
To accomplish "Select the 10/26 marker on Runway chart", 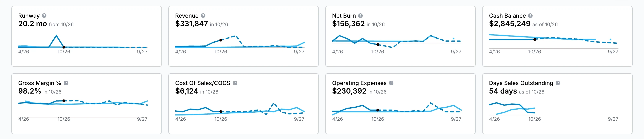I will (64, 47).
